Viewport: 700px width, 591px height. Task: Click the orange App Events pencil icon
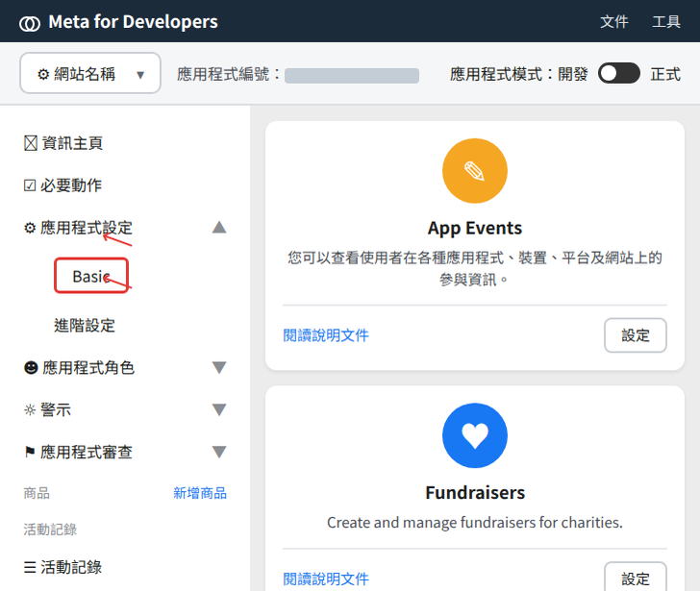tap(475, 171)
